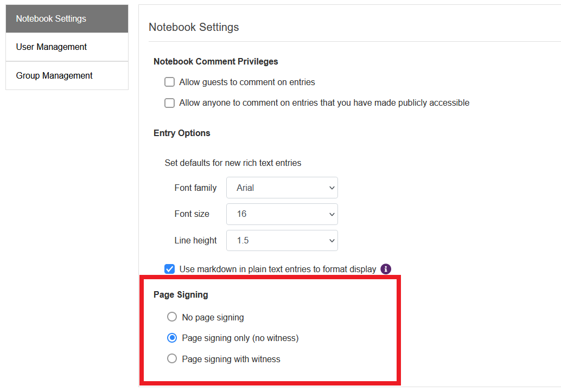Click the Font size label text
Image resolution: width=561 pixels, height=392 pixels.
tap(192, 214)
